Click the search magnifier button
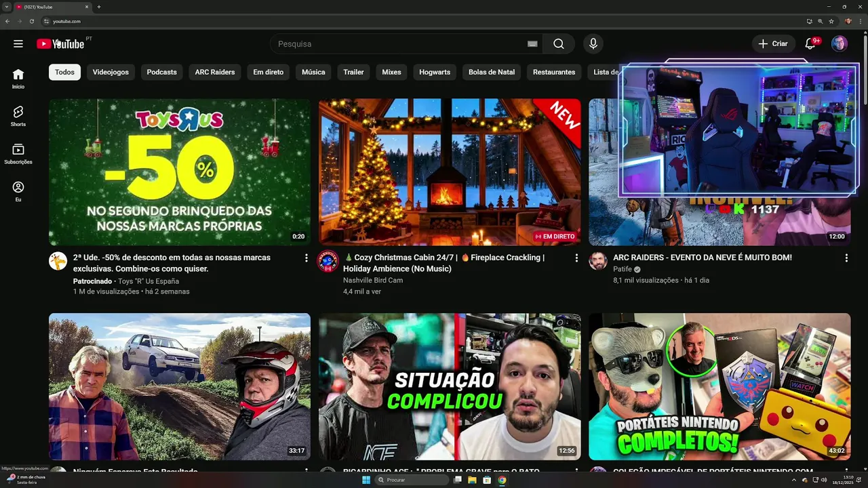This screenshot has height=488, width=868. pyautogui.click(x=558, y=43)
